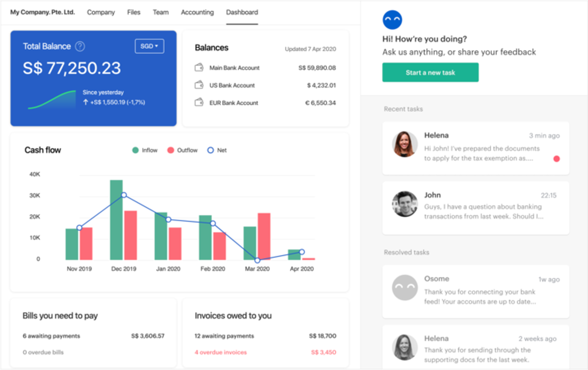Open Helena's tax exemption task card

476,148
